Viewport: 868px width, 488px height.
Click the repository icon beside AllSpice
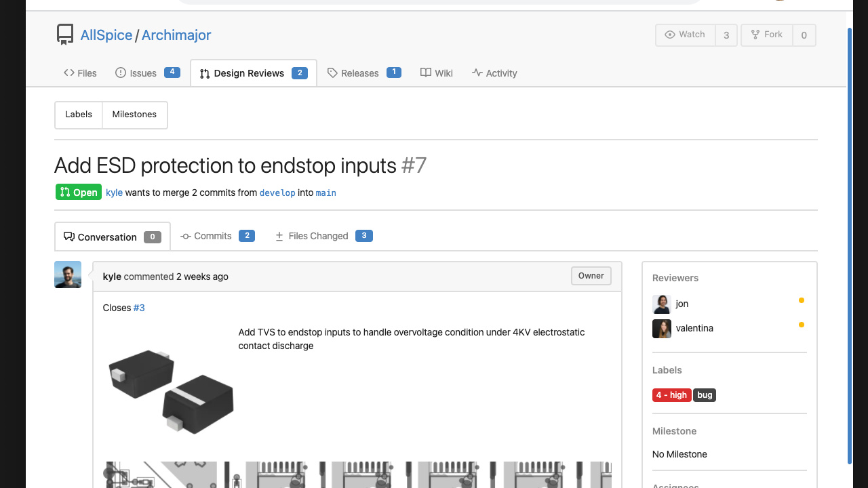64,35
